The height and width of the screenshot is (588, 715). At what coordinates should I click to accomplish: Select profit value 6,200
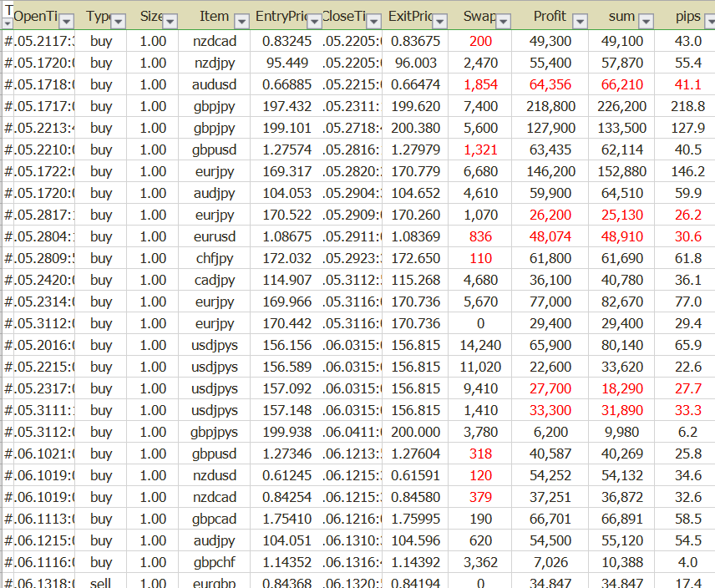pos(550,432)
